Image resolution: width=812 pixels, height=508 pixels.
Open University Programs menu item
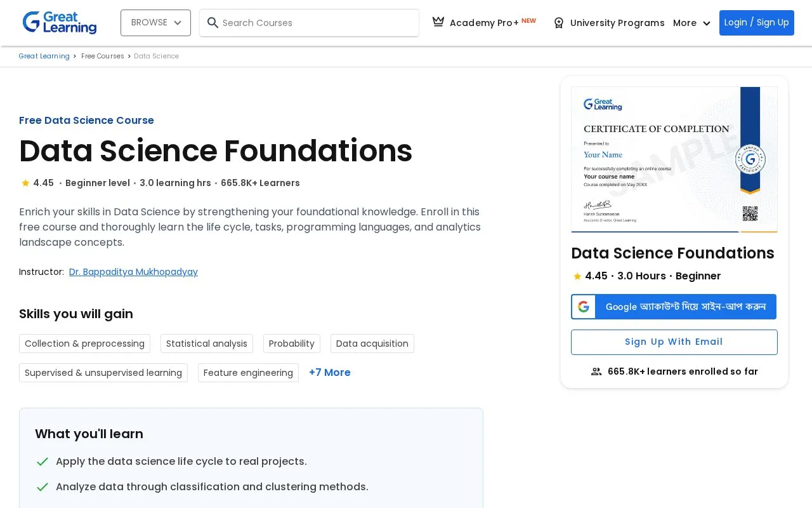(x=609, y=23)
